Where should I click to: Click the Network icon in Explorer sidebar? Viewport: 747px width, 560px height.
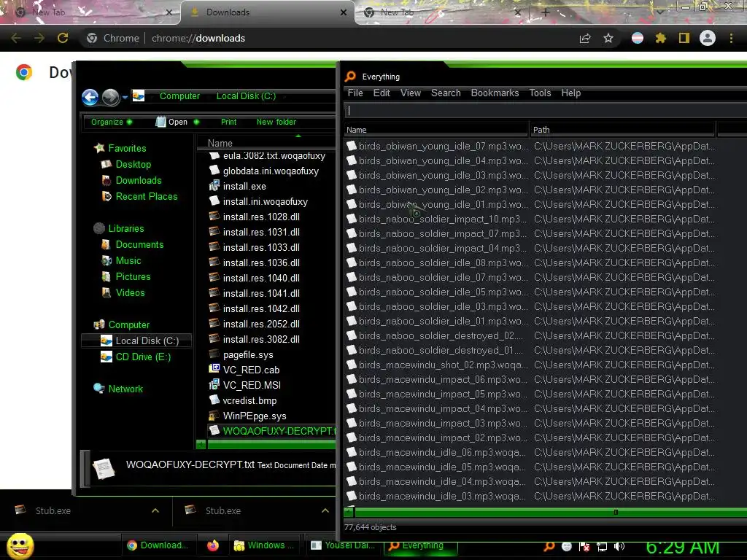coord(99,389)
